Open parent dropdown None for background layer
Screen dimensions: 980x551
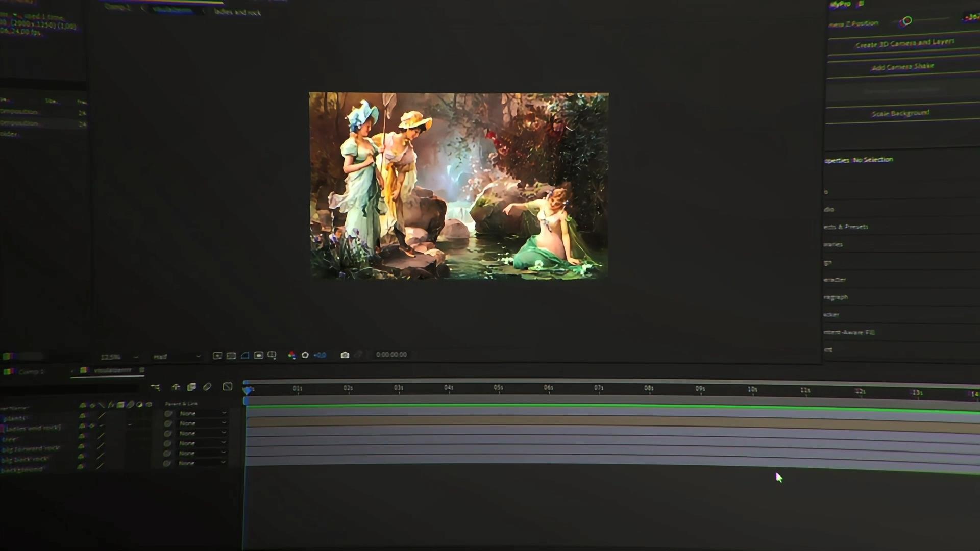pos(201,463)
